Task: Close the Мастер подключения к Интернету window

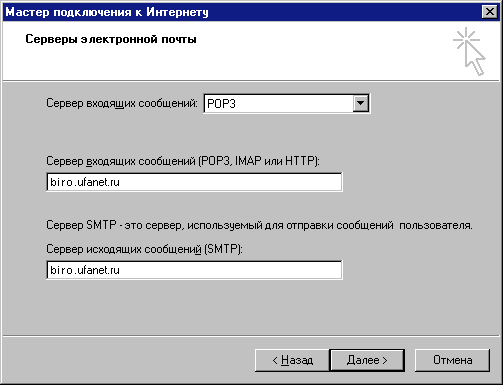Action: tap(489, 12)
